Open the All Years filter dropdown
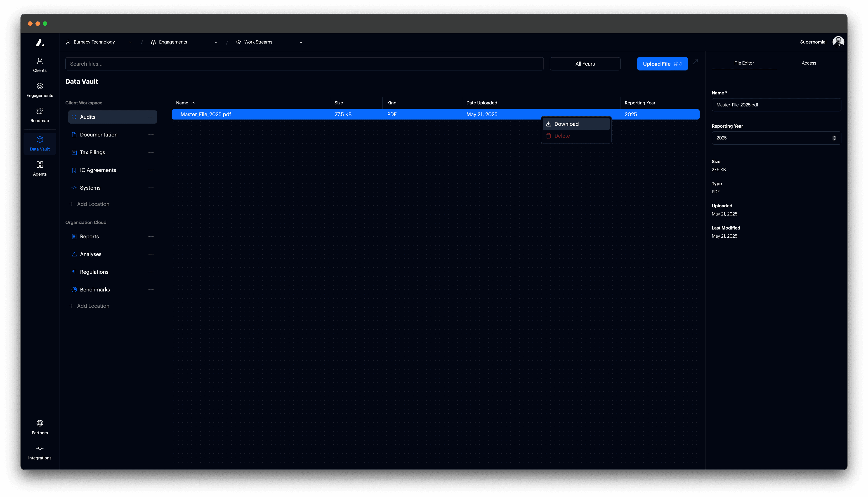 coord(585,64)
